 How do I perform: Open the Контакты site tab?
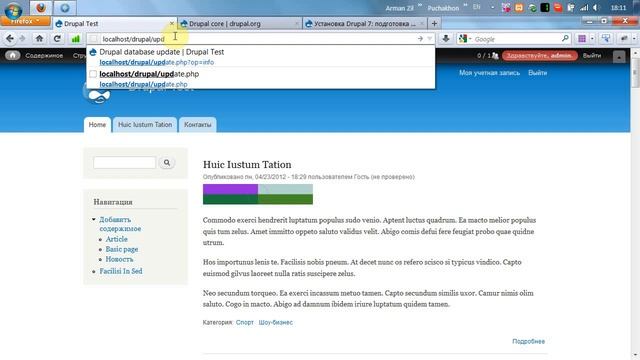pos(198,124)
